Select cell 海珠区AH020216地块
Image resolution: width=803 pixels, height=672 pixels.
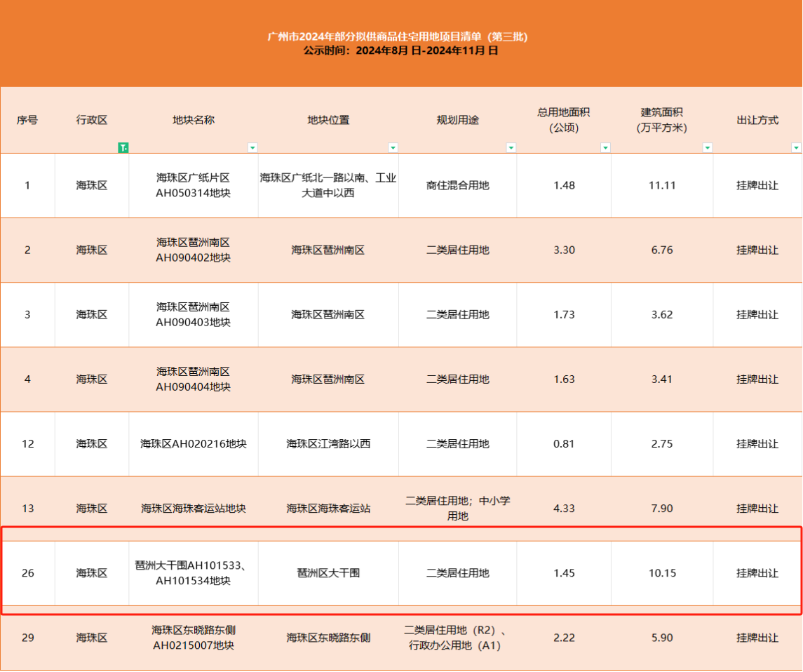194,443
